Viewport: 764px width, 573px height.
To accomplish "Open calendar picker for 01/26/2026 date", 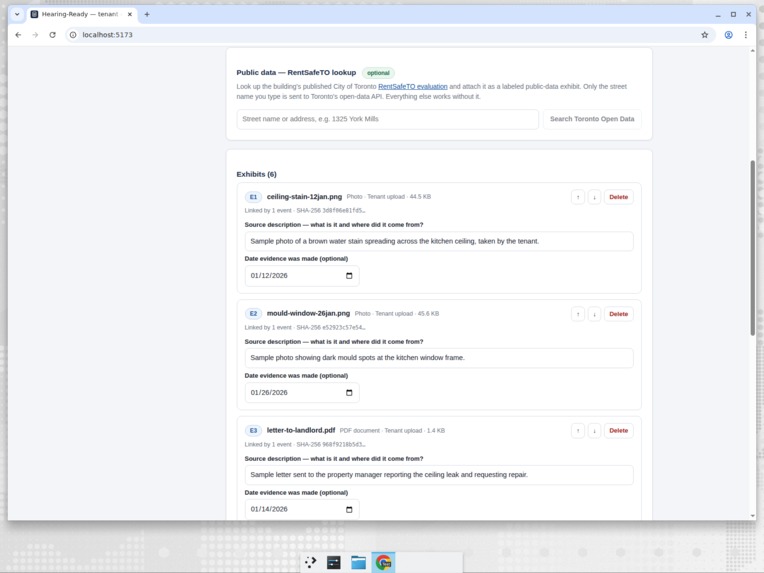I will click(x=349, y=393).
